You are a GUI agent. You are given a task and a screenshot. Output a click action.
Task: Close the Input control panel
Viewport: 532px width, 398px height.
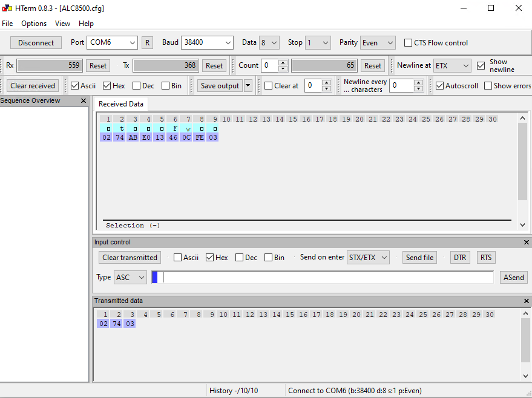pyautogui.click(x=526, y=243)
